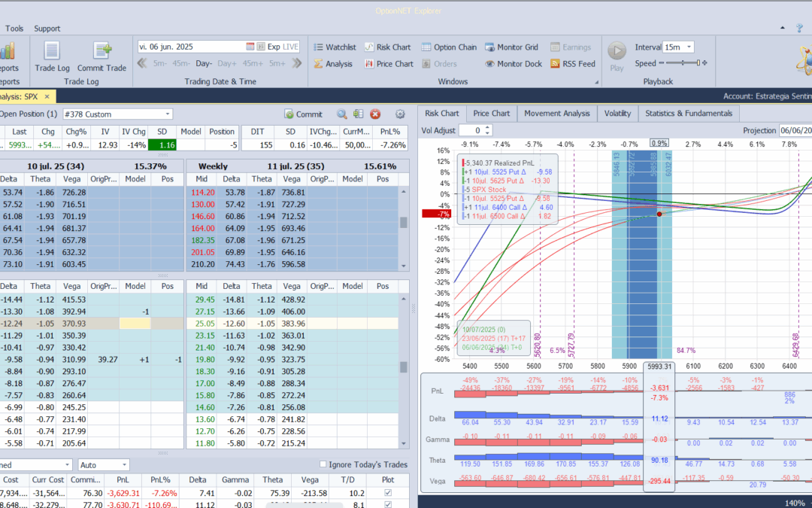Screen dimensions: 812x508
Task: Open the dropdown left of Auto
Action: point(68,465)
